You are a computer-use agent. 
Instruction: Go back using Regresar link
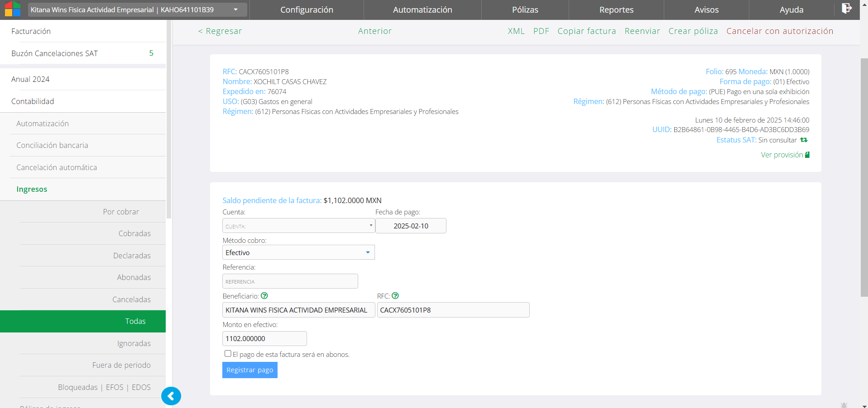pos(220,31)
